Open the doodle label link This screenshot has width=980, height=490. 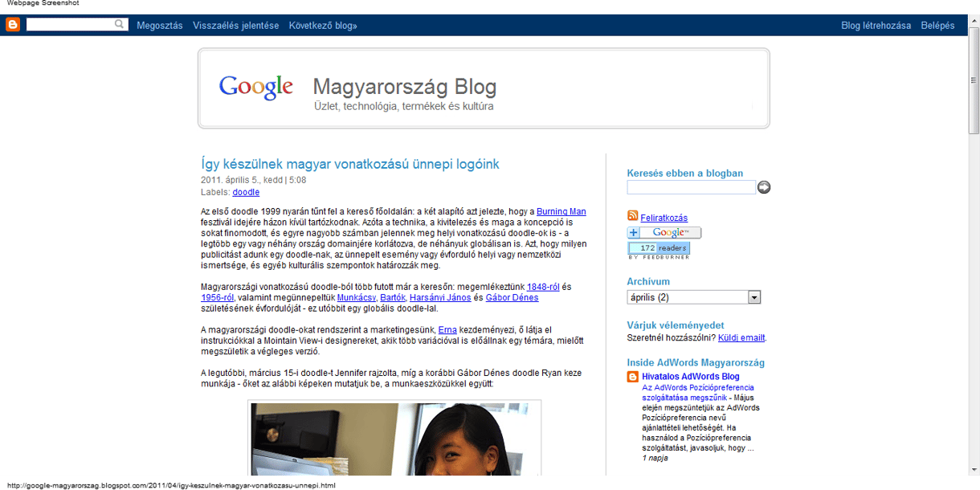tap(246, 192)
